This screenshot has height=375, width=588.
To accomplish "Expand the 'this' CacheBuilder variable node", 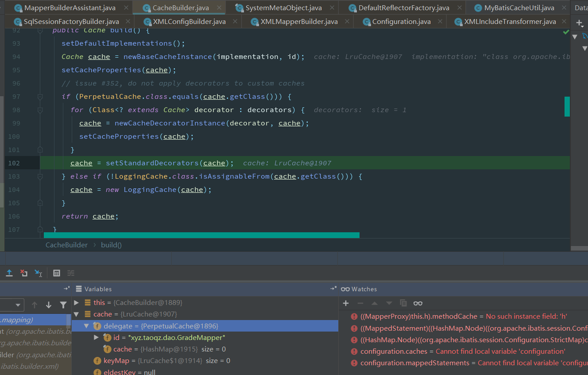I will coord(77,302).
